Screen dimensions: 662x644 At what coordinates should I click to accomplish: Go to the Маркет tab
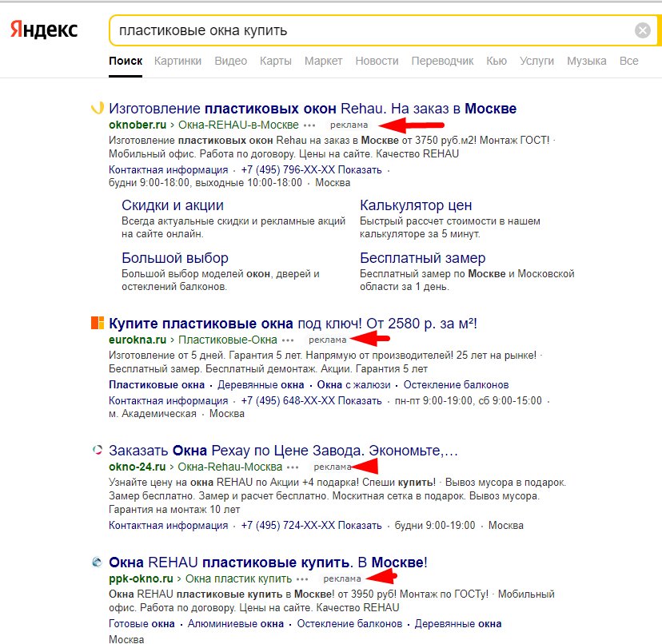323,62
